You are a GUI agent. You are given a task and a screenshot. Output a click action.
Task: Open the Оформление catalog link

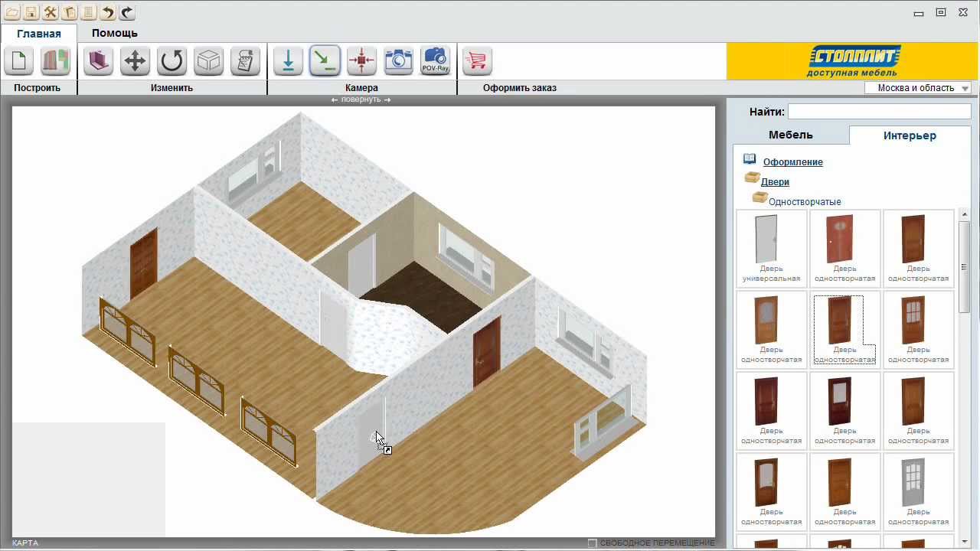[x=792, y=161]
